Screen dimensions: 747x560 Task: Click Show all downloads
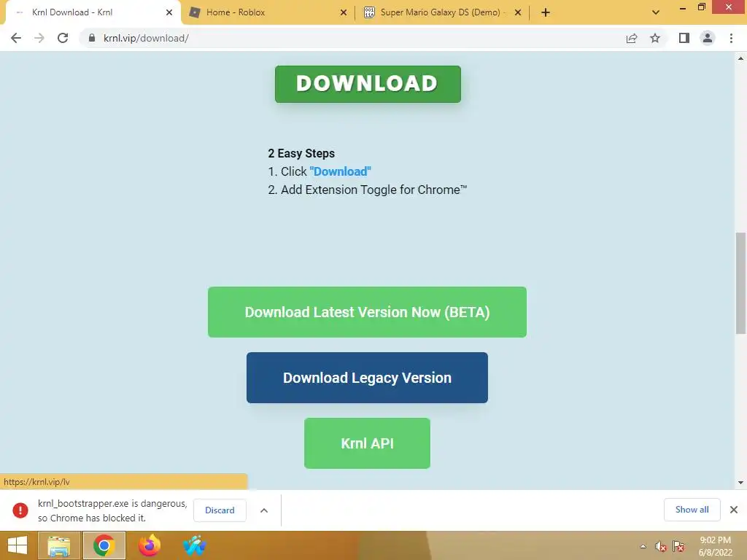[692, 510]
